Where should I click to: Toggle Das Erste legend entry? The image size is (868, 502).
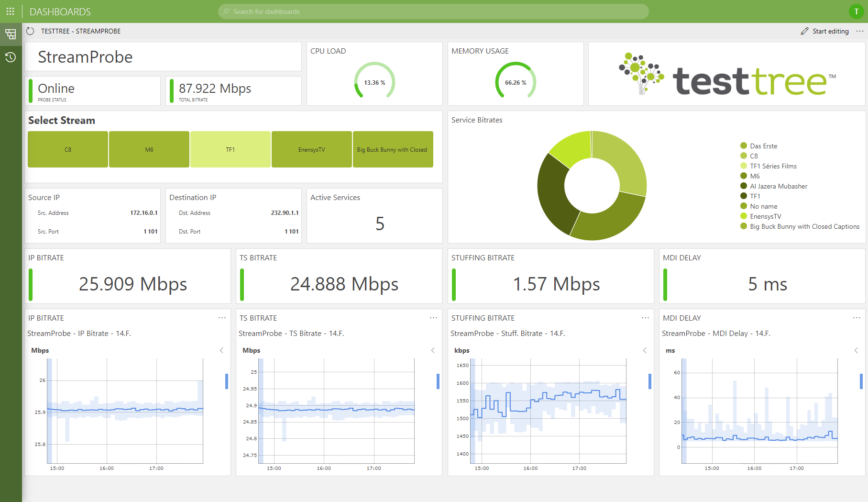pyautogui.click(x=759, y=146)
